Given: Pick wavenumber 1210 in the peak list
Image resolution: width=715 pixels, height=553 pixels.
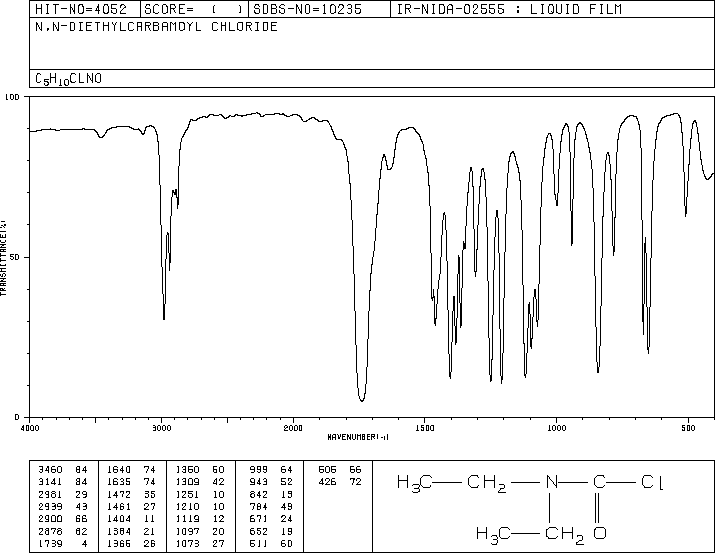Looking at the screenshot, I should (187, 506).
